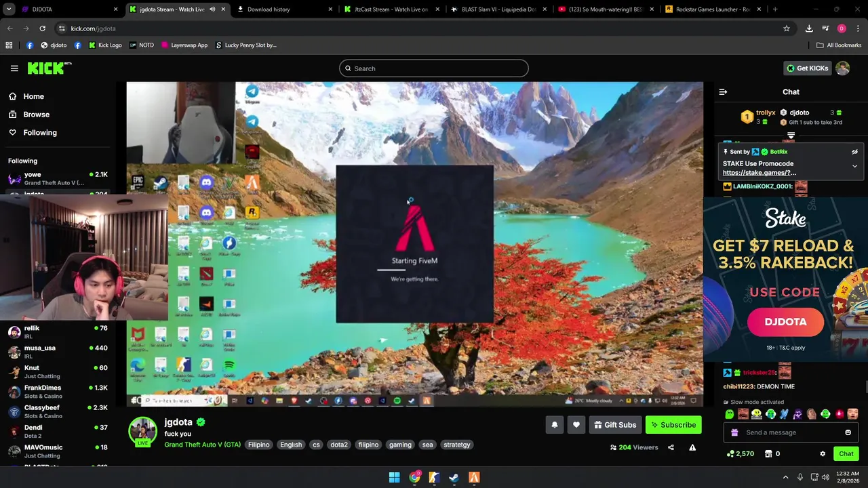868x488 pixels.
Task: Click the green Subscribe button
Action: [673, 425]
